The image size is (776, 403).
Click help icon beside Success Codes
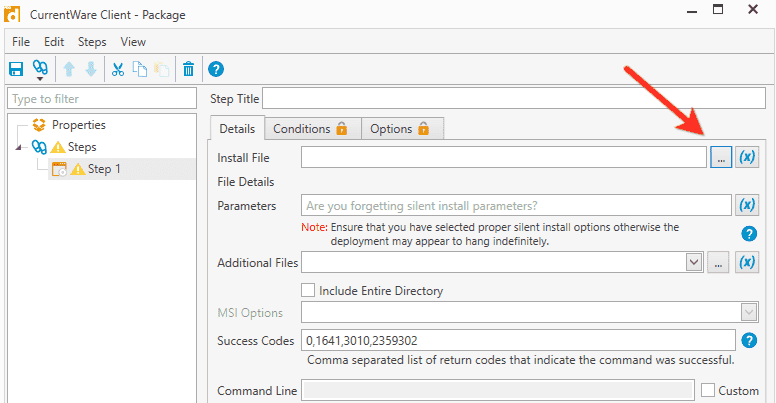point(749,340)
